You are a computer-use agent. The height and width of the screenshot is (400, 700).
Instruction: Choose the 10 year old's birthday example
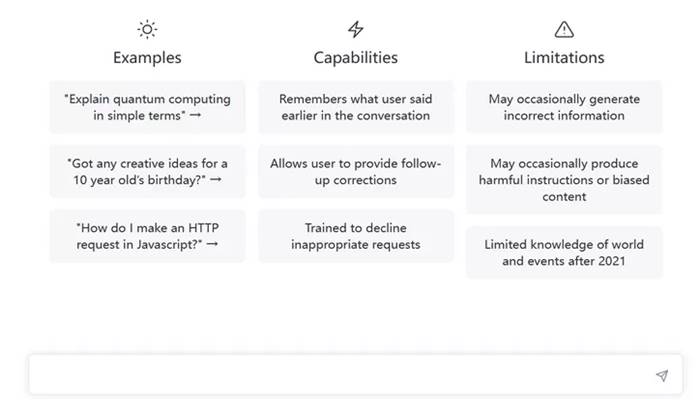147,171
